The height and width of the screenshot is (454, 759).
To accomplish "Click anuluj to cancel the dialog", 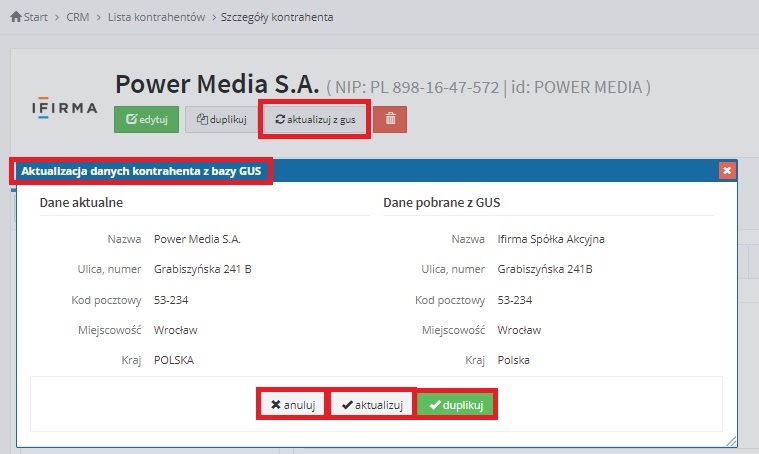I will (293, 405).
